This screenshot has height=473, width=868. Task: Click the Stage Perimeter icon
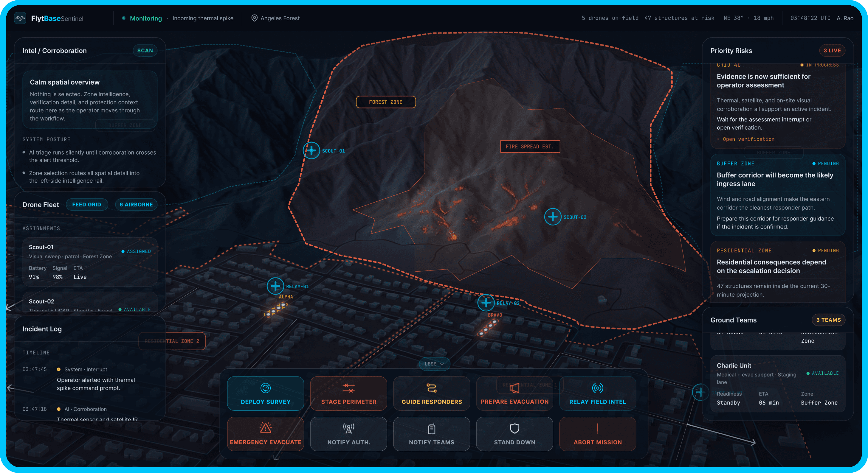click(348, 388)
